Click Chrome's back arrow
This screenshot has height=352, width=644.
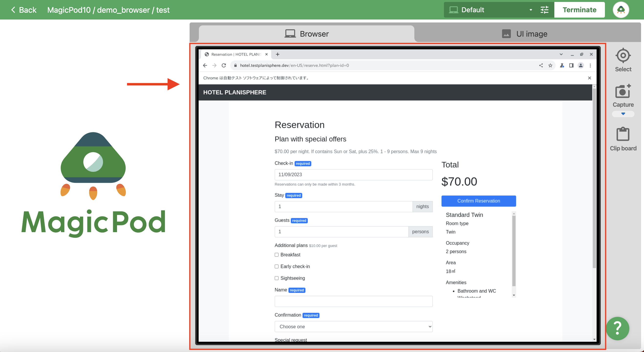[x=205, y=65]
